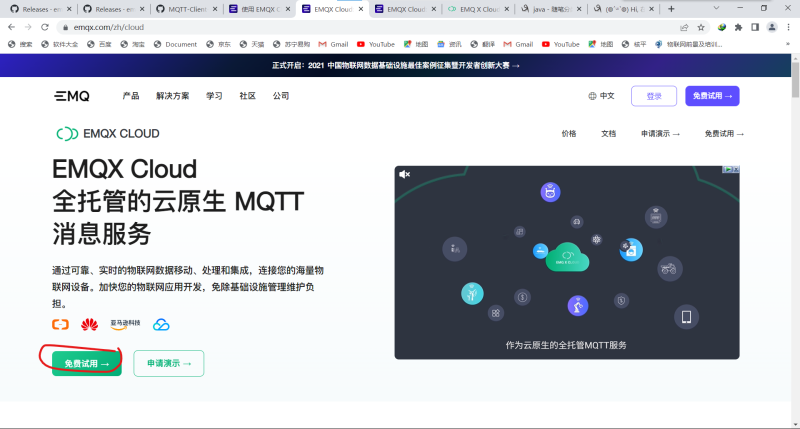The width and height of the screenshot is (800, 429).
Task: Click the EMQ logo in site header
Action: click(x=72, y=96)
